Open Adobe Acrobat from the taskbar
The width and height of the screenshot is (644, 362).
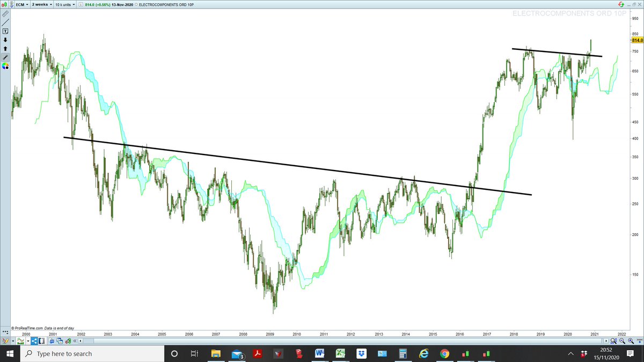pos(258,354)
